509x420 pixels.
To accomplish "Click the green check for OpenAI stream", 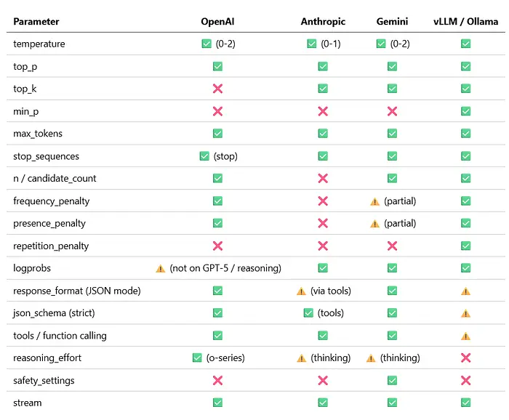I will (x=217, y=403).
